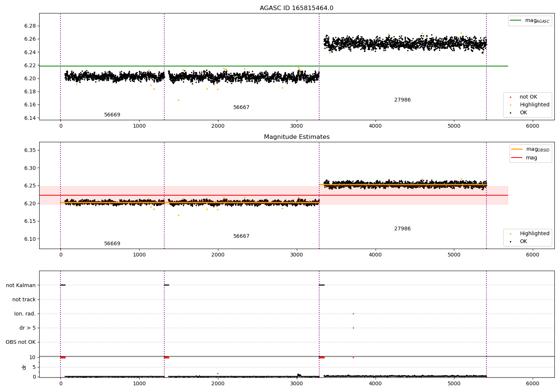Screen dimensions: 560x392
Task: Click the 6.35 y-axis tick in middle plot
Action: [x=30, y=150]
